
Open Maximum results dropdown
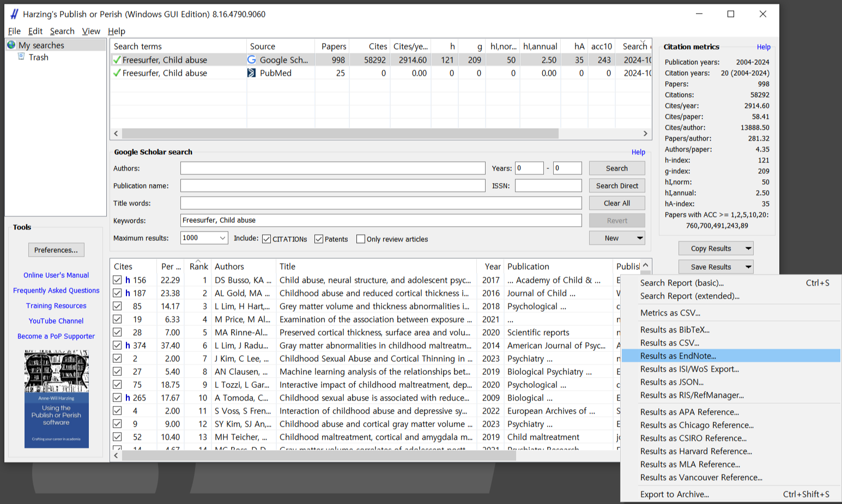[x=222, y=238]
